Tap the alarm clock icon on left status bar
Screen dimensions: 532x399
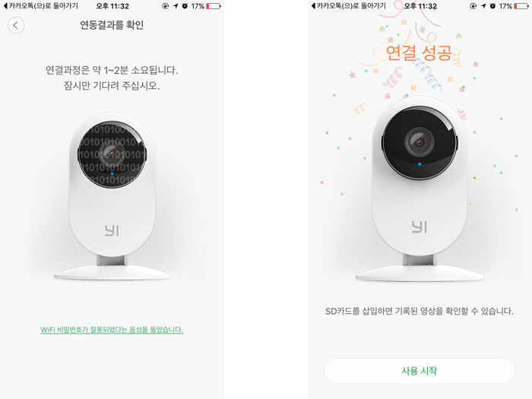185,6
